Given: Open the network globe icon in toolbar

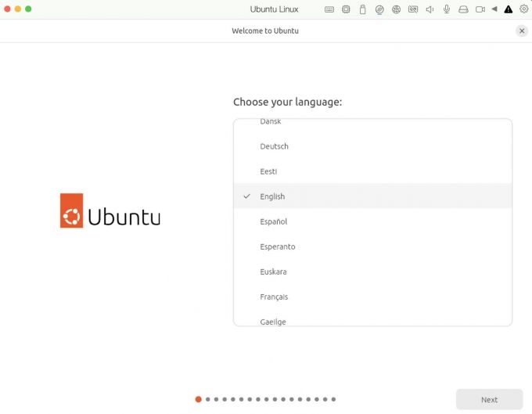Looking at the screenshot, I should (396, 9).
